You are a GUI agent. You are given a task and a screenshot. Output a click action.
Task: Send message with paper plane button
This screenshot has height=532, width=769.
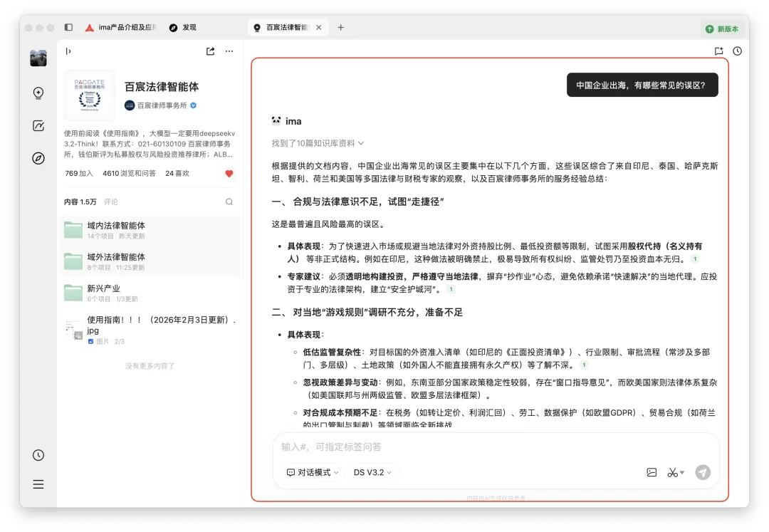click(x=703, y=472)
